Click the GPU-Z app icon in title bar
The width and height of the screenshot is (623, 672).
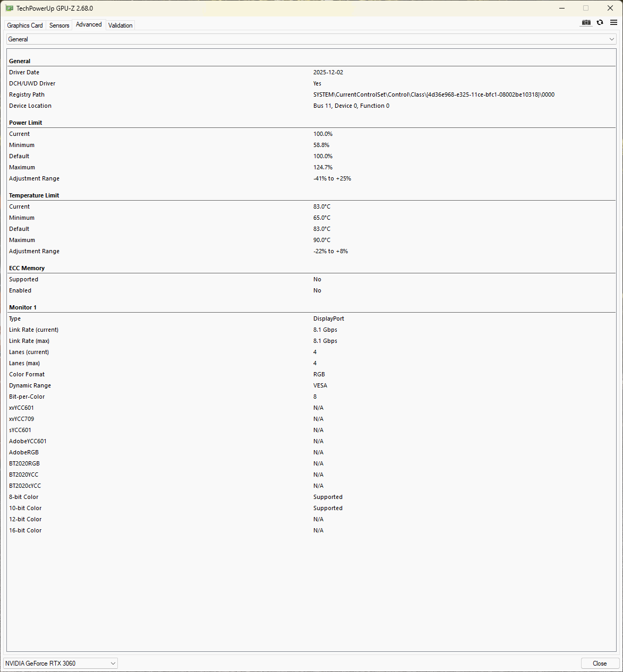pyautogui.click(x=9, y=8)
